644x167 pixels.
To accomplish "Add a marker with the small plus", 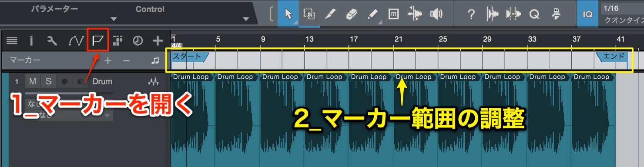I will tap(107, 61).
